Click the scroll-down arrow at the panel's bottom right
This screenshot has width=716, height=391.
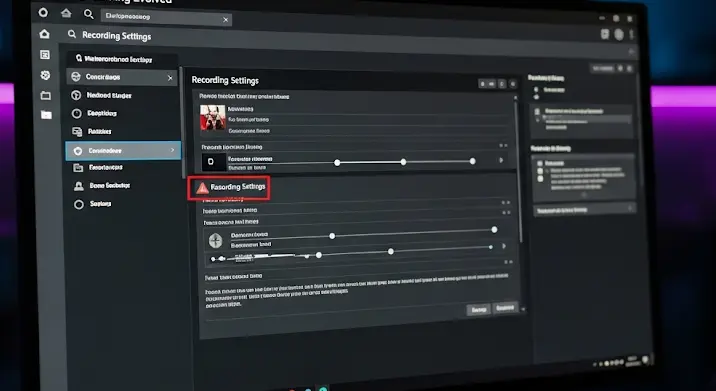pyautogui.click(x=523, y=309)
